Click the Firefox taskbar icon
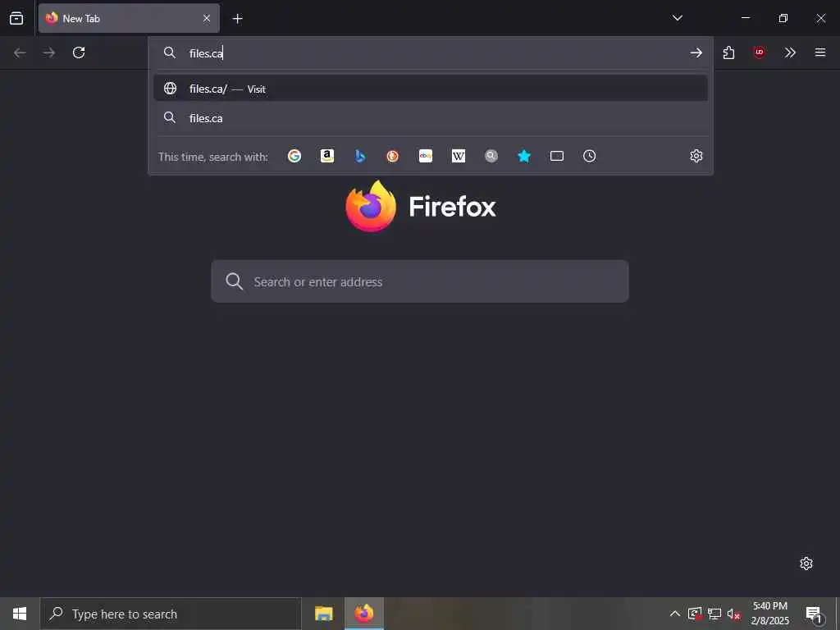 [364, 614]
